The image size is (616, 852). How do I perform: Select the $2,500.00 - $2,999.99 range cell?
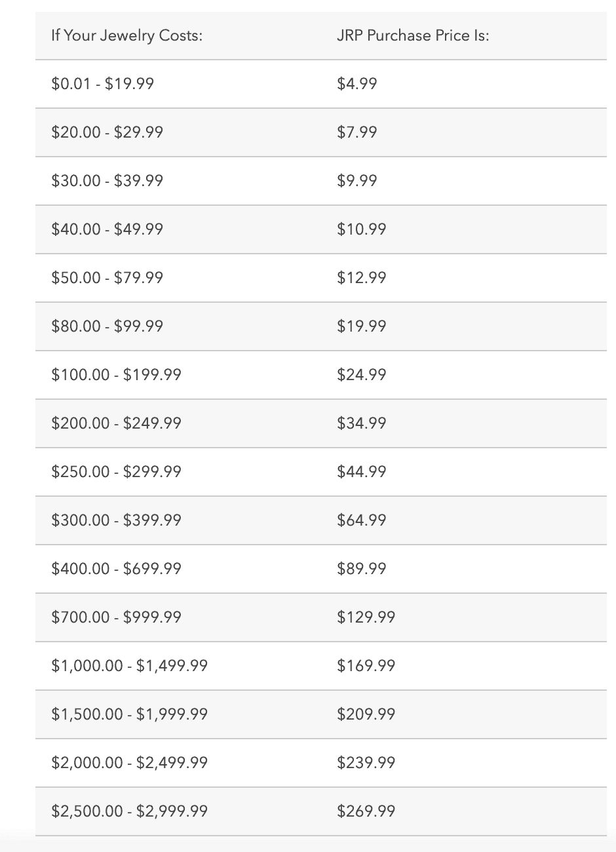pyautogui.click(x=130, y=811)
